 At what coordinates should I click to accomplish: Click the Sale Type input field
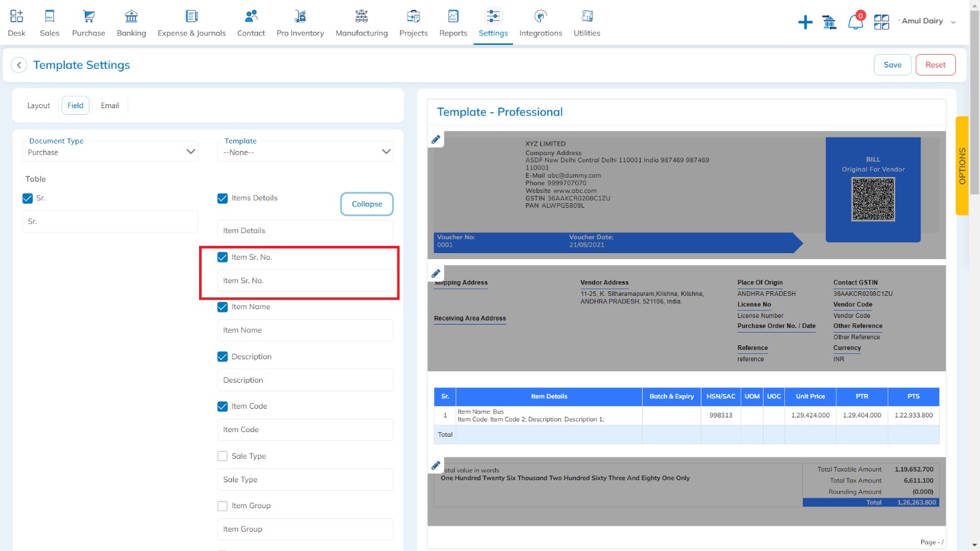305,480
